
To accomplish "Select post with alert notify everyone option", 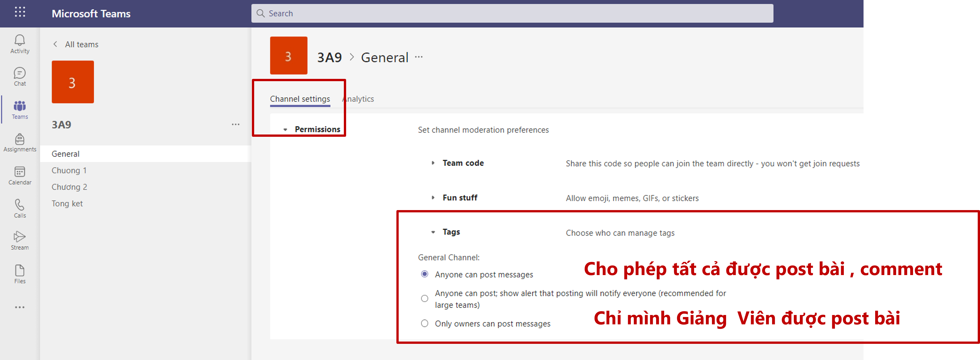I will [424, 299].
